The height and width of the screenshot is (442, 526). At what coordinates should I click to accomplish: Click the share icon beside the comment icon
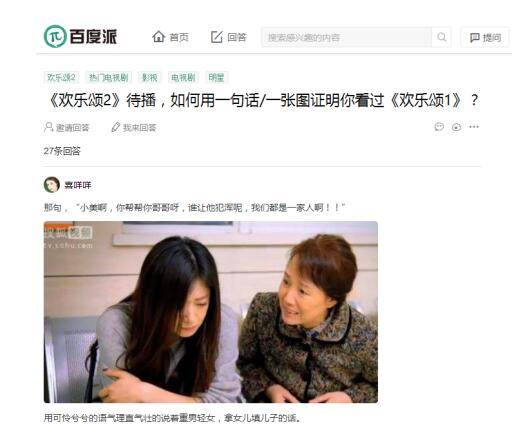click(x=457, y=127)
